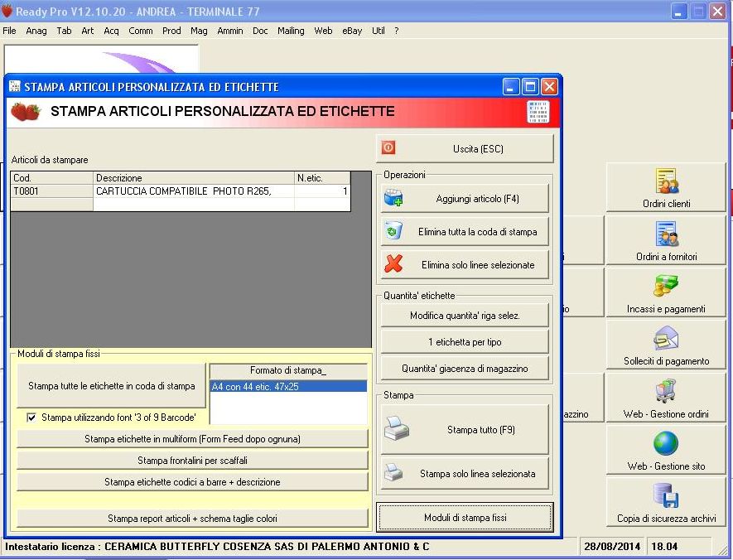Screen dimensions: 733x560
Task: Click Elimina tutta la coda di stampa
Action: (x=465, y=231)
